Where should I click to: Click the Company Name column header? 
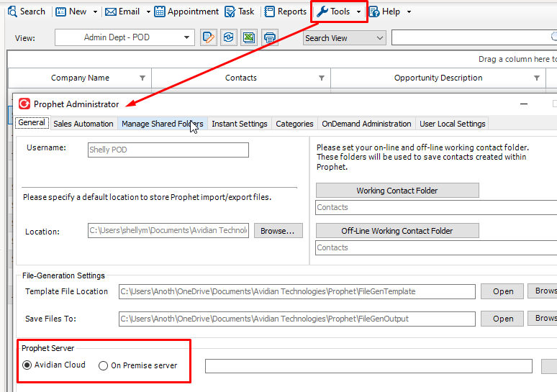[80, 78]
